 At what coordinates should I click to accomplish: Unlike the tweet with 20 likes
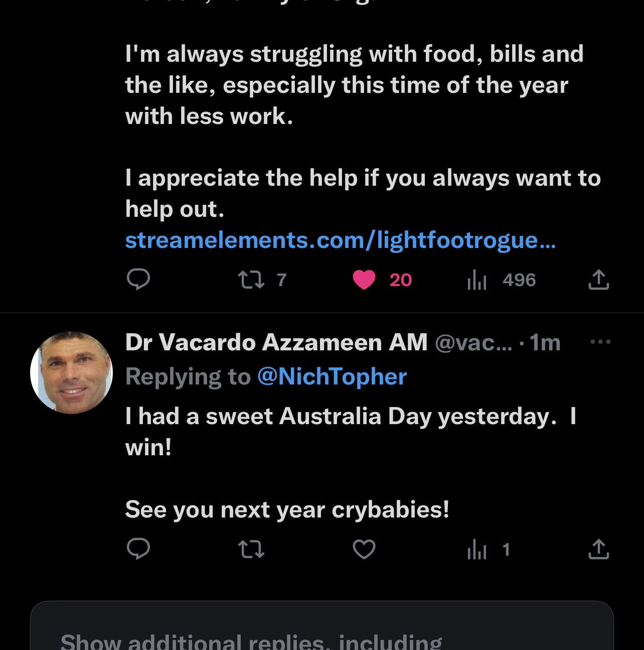point(364,280)
